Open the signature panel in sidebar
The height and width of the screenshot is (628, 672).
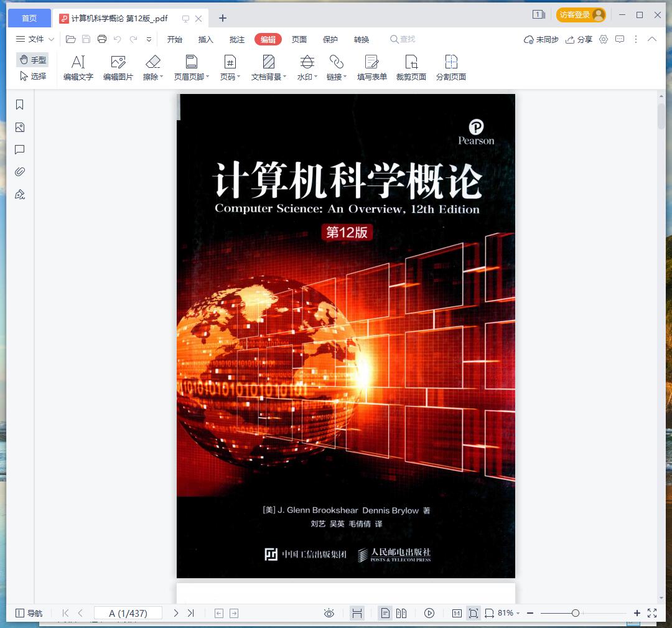click(20, 195)
